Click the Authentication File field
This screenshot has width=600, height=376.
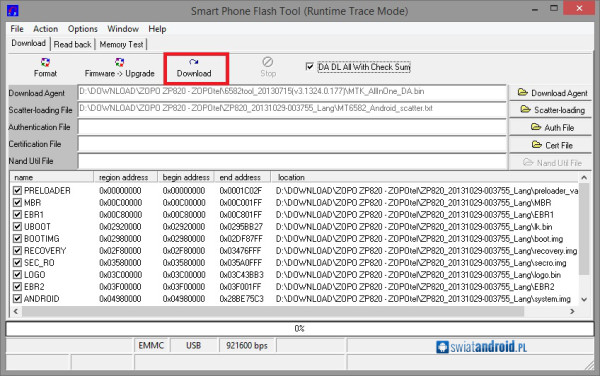[292, 127]
